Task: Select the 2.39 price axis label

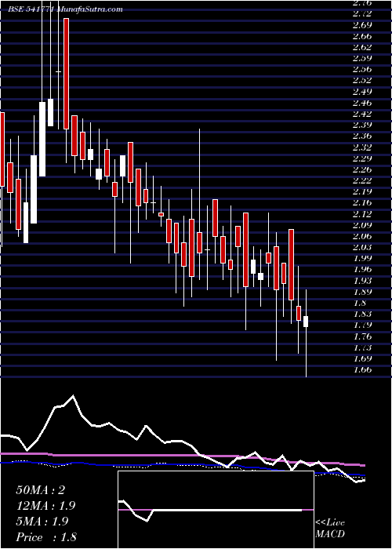Action: click(x=361, y=125)
